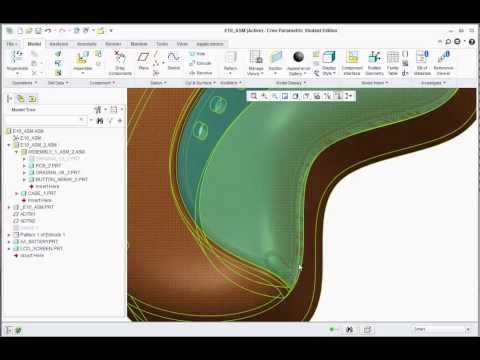Switch to the Tools ribbon tab

point(162,44)
